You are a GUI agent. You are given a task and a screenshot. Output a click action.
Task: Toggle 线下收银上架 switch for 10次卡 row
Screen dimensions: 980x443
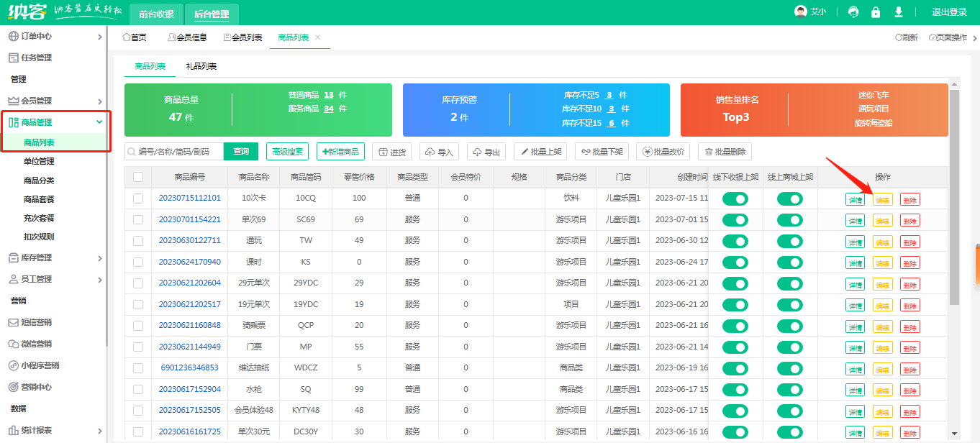pyautogui.click(x=735, y=199)
